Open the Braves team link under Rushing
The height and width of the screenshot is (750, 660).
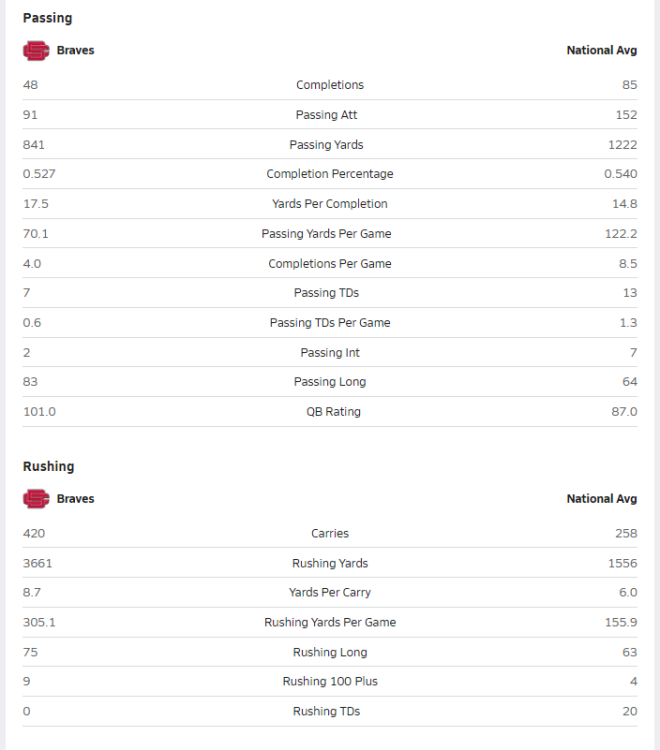click(75, 498)
